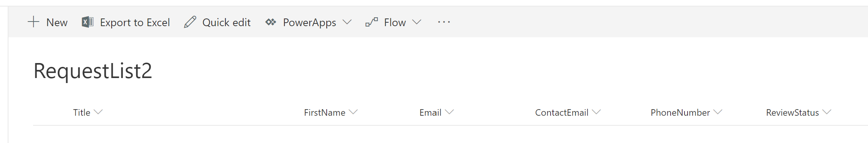Screen dimensions: 868x143
Task: Open the ContactEmail column chevron
Action: pos(596,112)
